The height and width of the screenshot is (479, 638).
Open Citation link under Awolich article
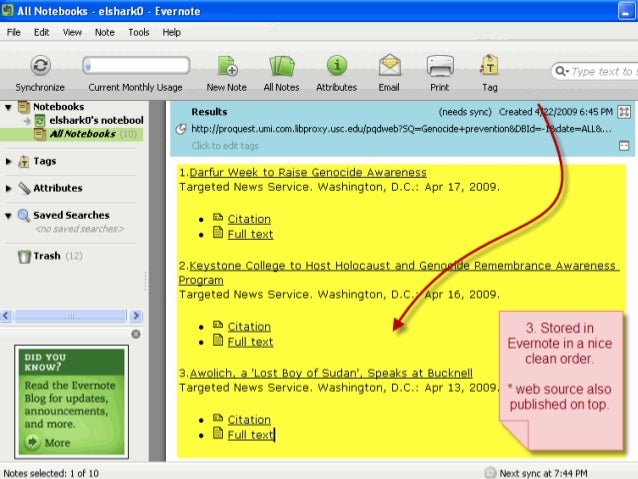249,420
